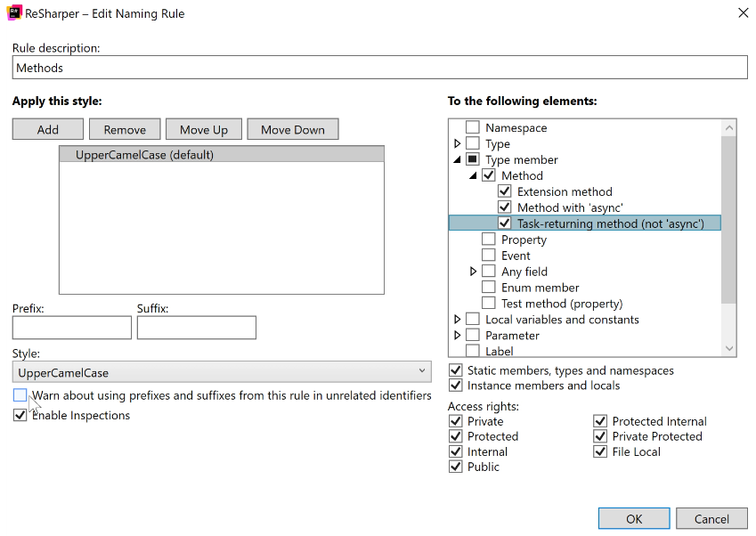Collapse the Type member tree node
The width and height of the screenshot is (756, 536).
[x=458, y=159]
